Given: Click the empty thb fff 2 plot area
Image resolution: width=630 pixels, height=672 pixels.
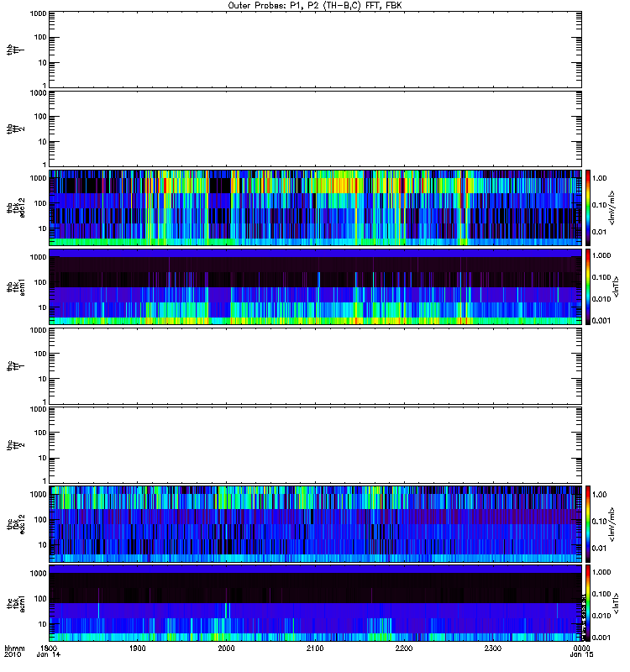Looking at the screenshot, I should [316, 129].
